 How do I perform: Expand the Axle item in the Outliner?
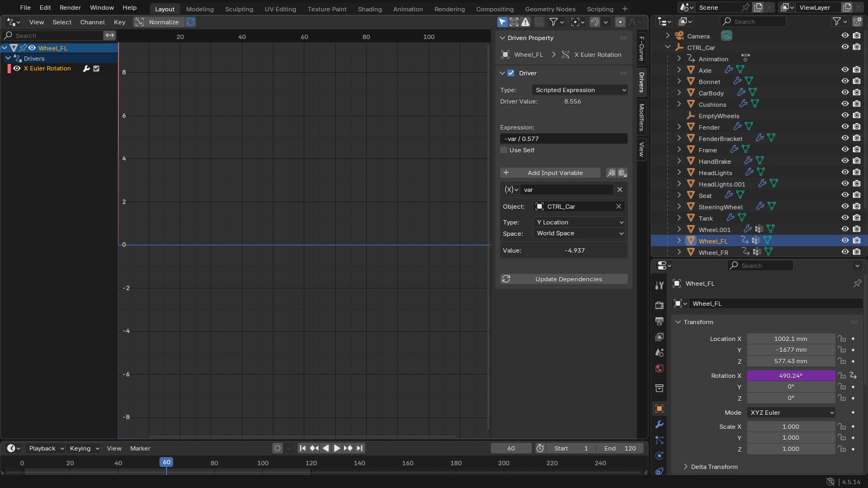pyautogui.click(x=679, y=70)
